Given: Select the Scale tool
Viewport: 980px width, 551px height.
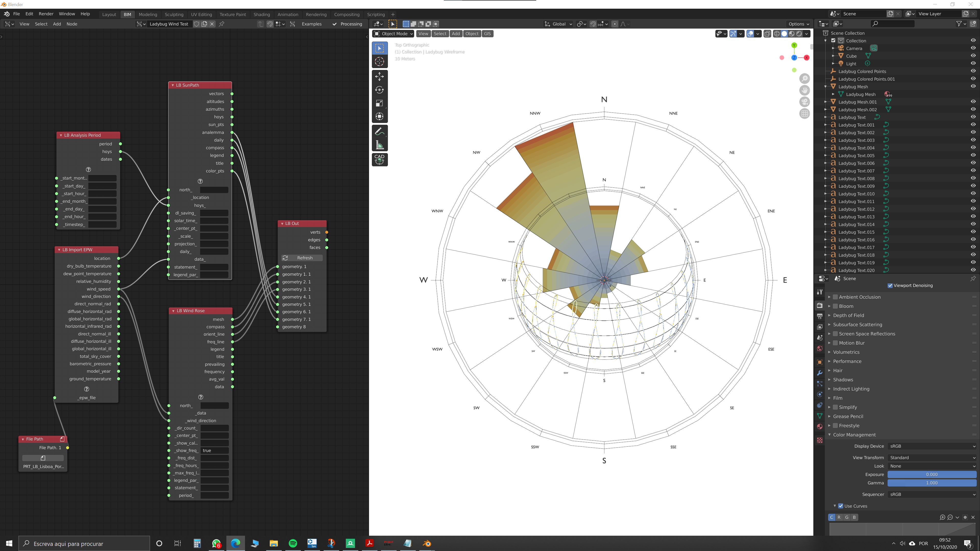Looking at the screenshot, I should point(379,103).
